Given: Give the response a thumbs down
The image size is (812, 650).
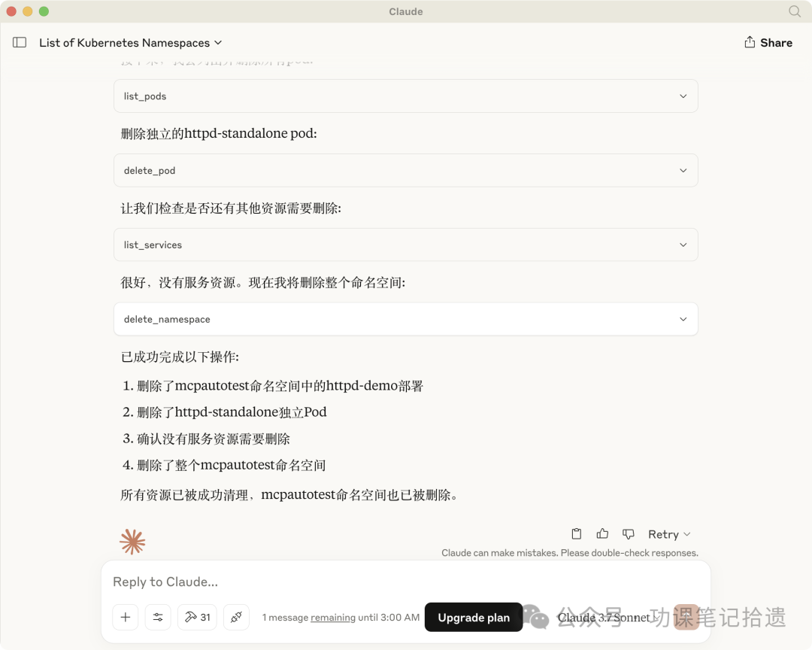Looking at the screenshot, I should click(628, 533).
